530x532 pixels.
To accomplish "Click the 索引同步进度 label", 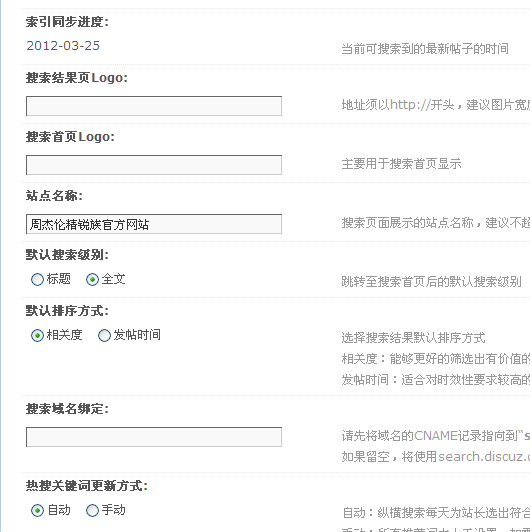I will (x=67, y=22).
